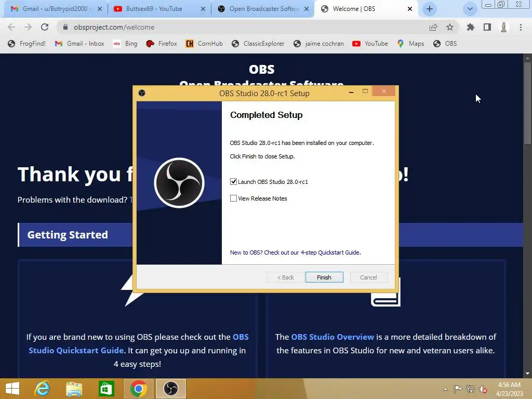Toggle Chrome side panel

pyautogui.click(x=487, y=27)
